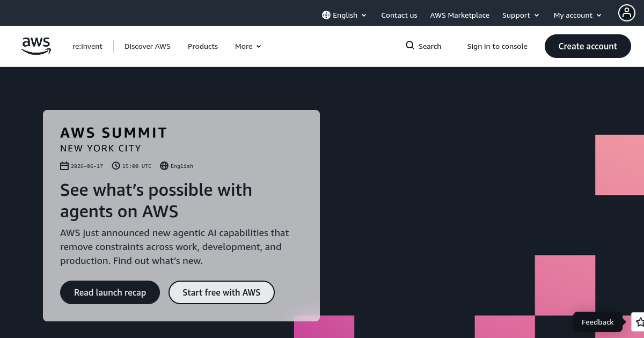Click Sign in to console
Image resolution: width=644 pixels, height=338 pixels.
tap(497, 46)
